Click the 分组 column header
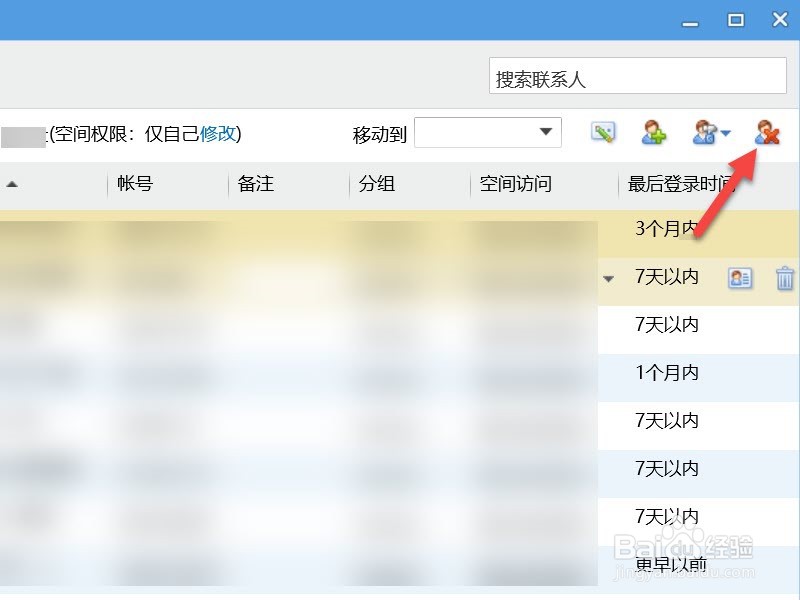This screenshot has height=600, width=800. pos(378,184)
